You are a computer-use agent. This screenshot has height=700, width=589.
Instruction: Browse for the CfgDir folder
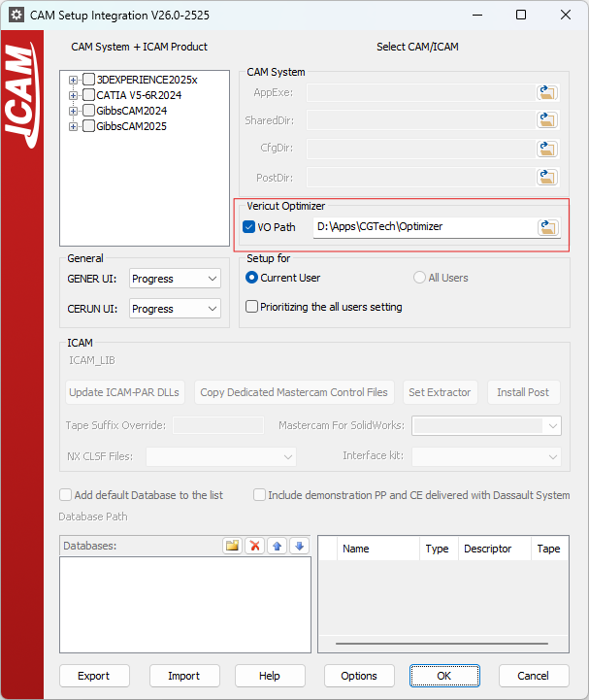click(547, 149)
